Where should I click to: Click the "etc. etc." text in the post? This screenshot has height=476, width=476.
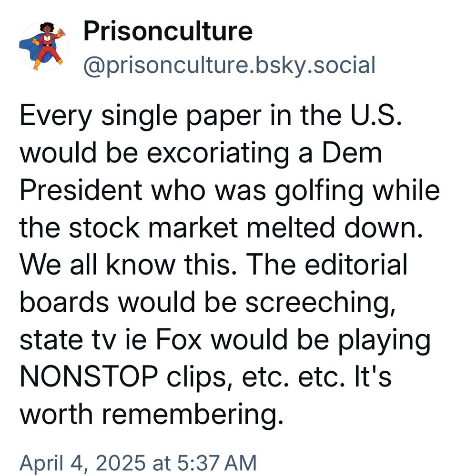click(x=294, y=377)
